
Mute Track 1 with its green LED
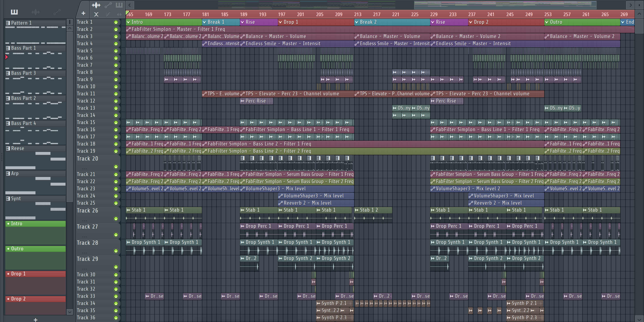pos(116,22)
